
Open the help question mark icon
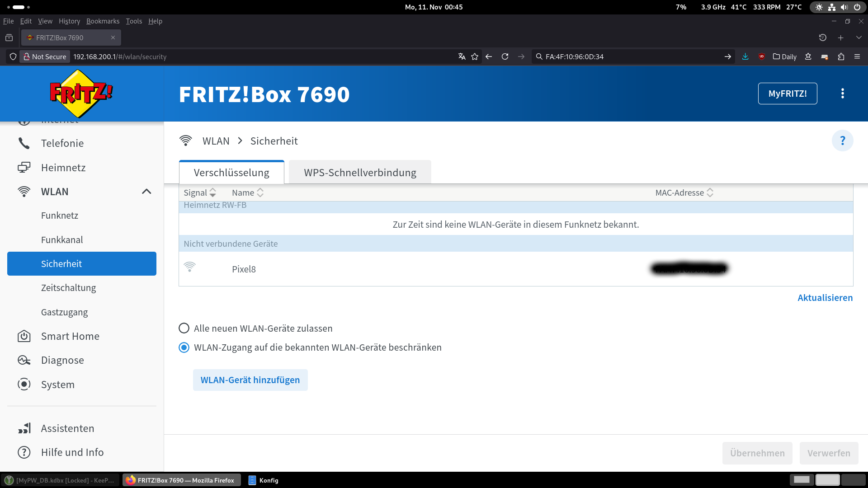click(x=843, y=141)
